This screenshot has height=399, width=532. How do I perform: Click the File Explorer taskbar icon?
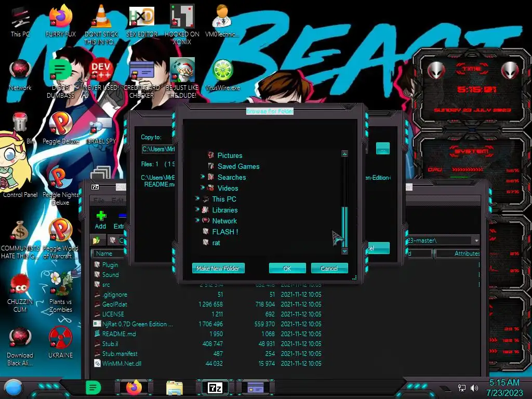175,388
